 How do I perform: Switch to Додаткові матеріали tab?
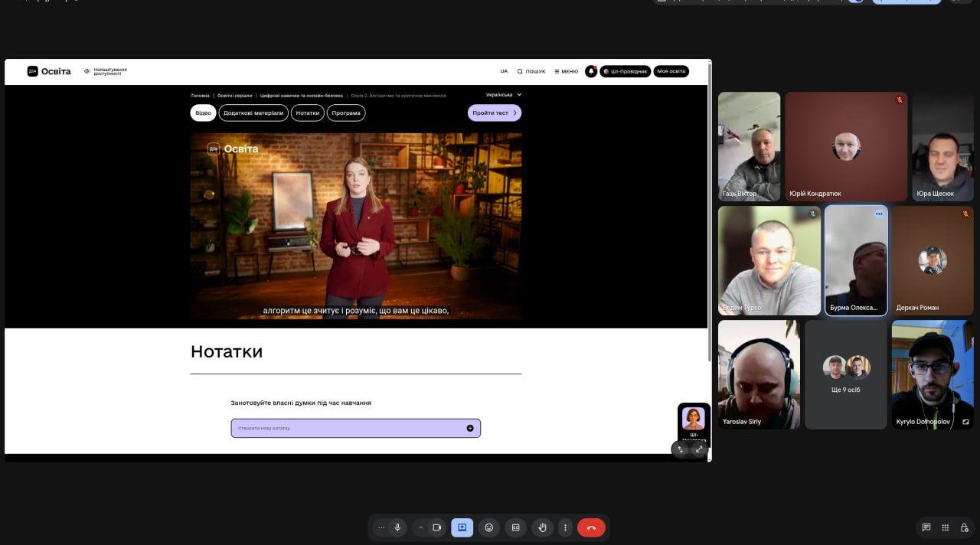click(253, 113)
